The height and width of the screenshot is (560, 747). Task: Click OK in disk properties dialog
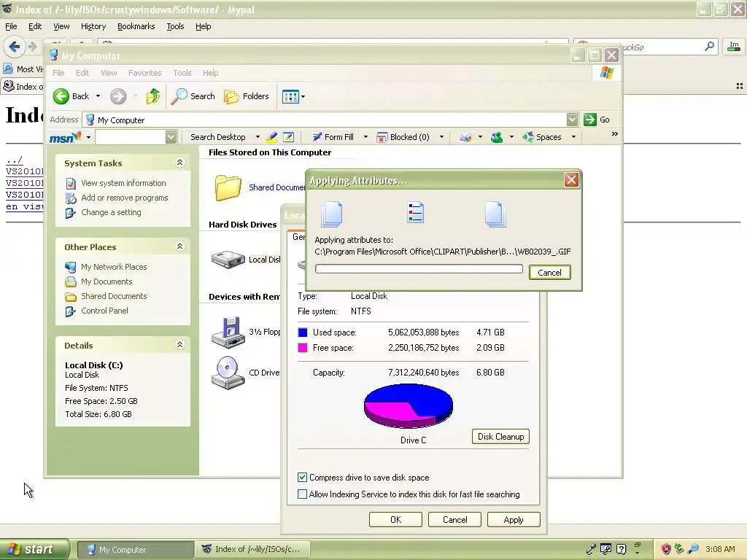[x=395, y=519]
